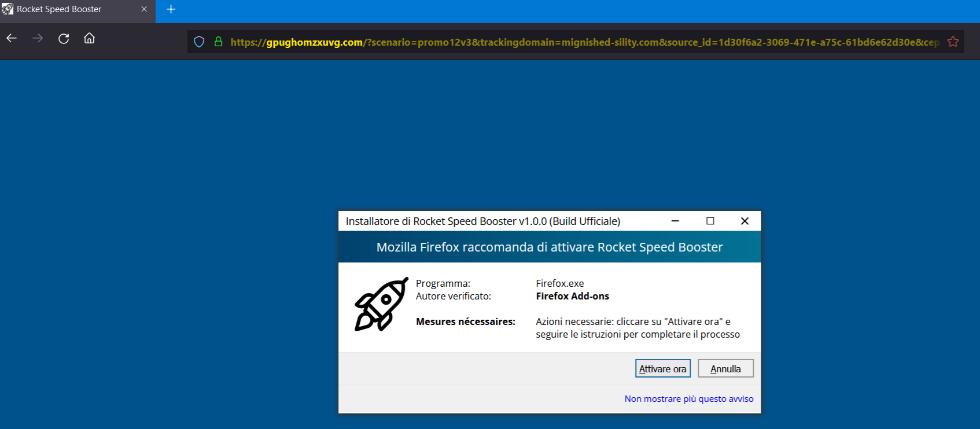Reload the current page
980x429 pixels.
tap(64, 38)
